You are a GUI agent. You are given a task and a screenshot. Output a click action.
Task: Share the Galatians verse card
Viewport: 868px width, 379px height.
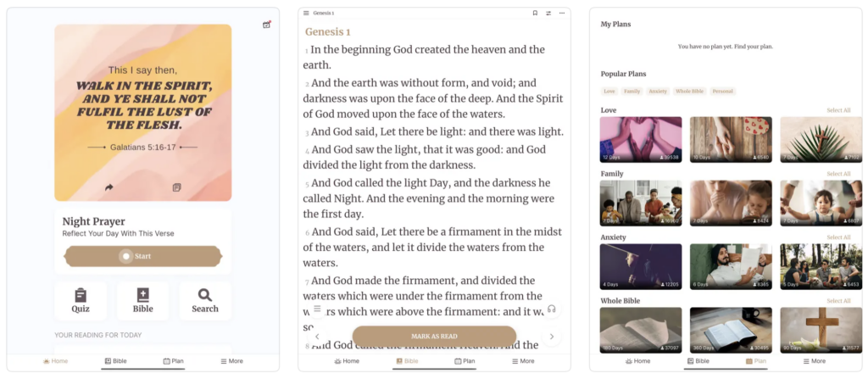108,187
